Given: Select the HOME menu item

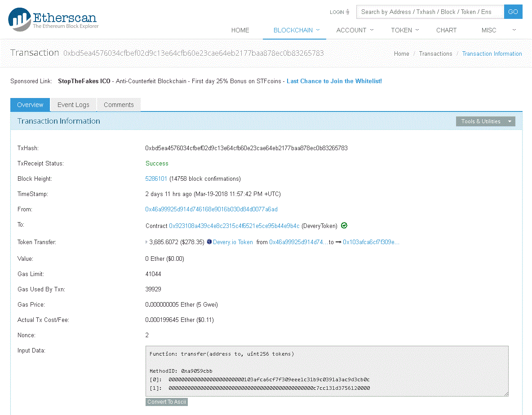Looking at the screenshot, I should tap(240, 30).
